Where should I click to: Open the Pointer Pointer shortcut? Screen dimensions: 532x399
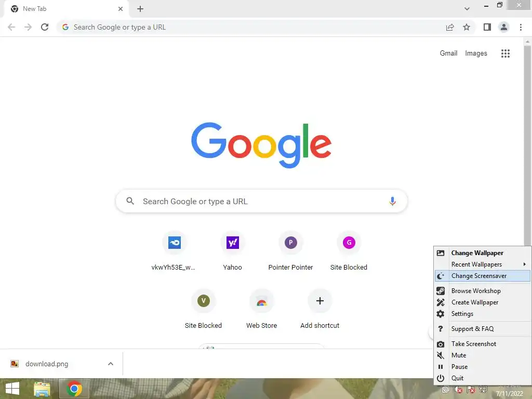point(290,251)
